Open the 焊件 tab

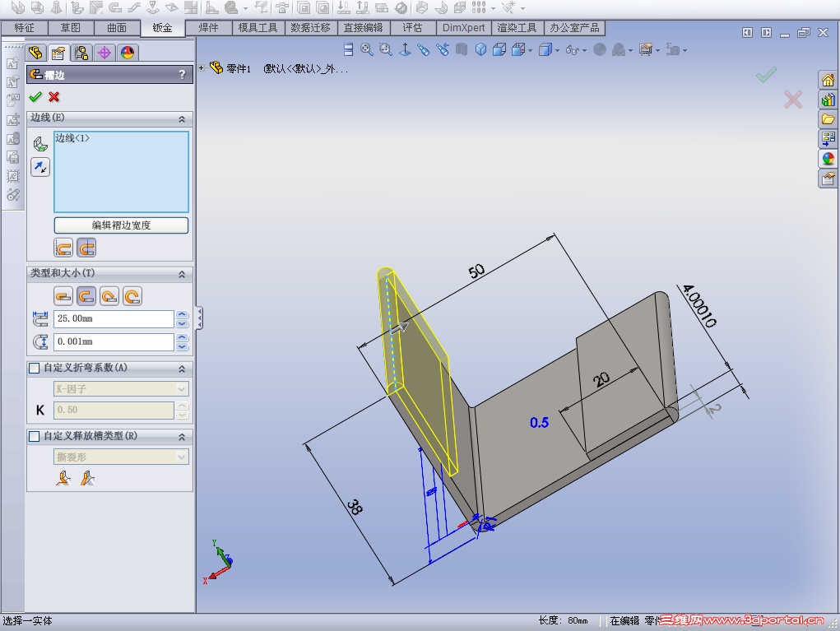pos(208,28)
